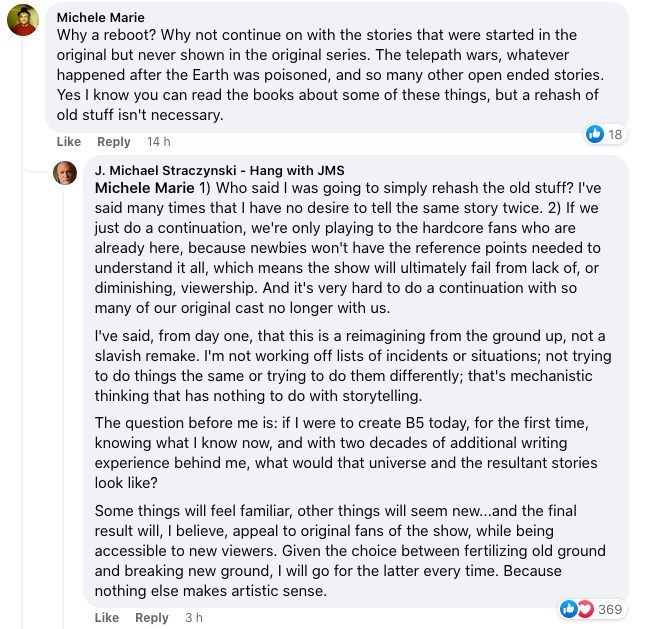This screenshot has height=629, width=650.
Task: Reply to J. Michael Straczynski's comment
Action: pyautogui.click(x=152, y=617)
